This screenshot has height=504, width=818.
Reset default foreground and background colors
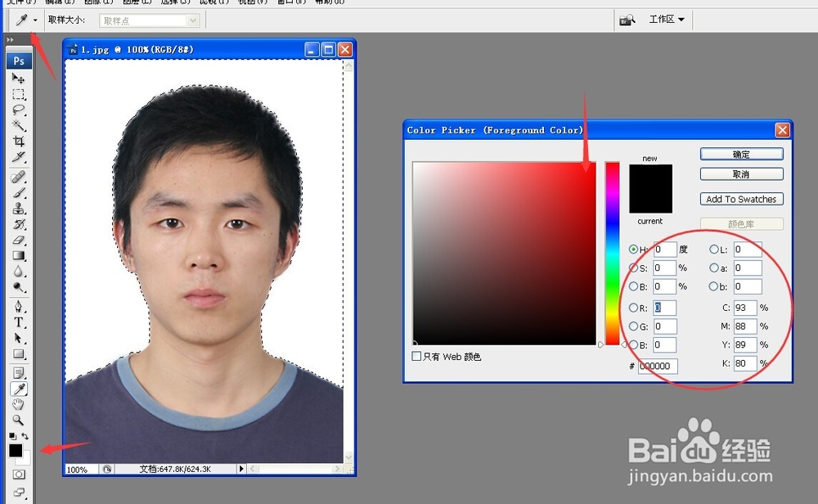tap(12, 435)
